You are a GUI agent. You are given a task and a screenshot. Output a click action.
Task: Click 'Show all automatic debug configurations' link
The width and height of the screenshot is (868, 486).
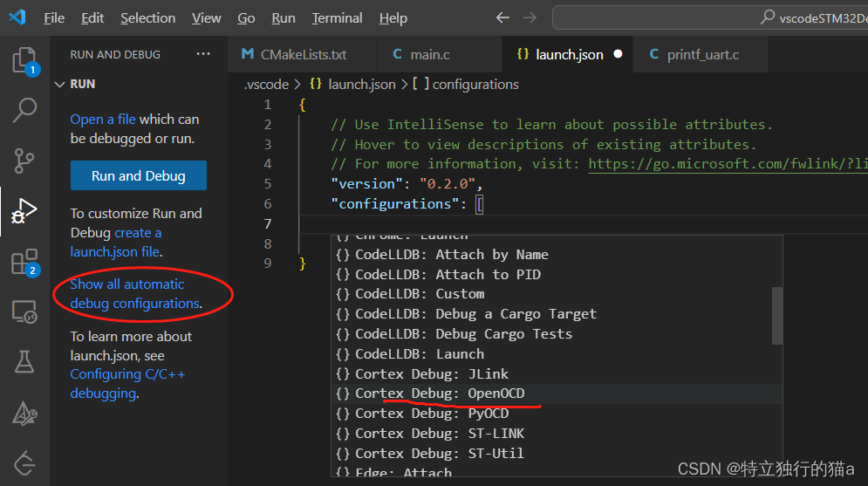click(x=135, y=293)
